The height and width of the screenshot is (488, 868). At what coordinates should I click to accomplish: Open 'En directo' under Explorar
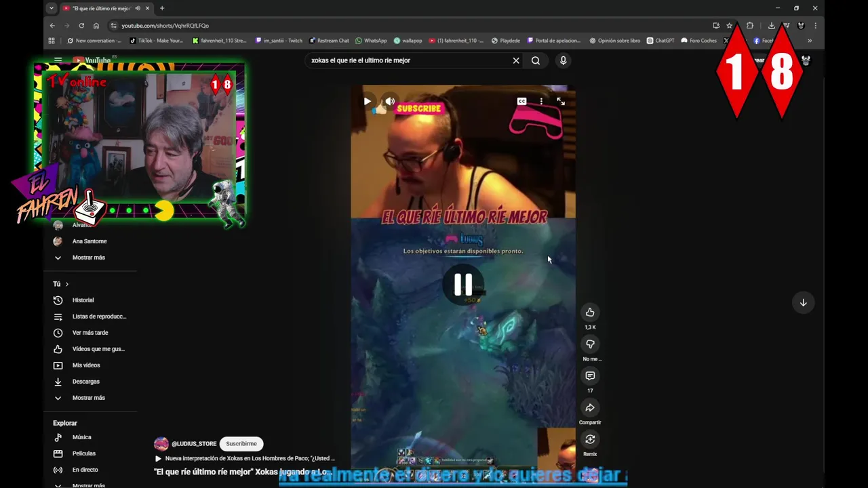85,470
